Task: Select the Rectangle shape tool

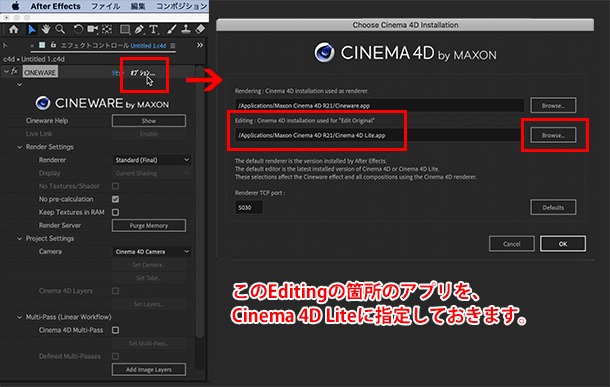Action: click(x=125, y=30)
